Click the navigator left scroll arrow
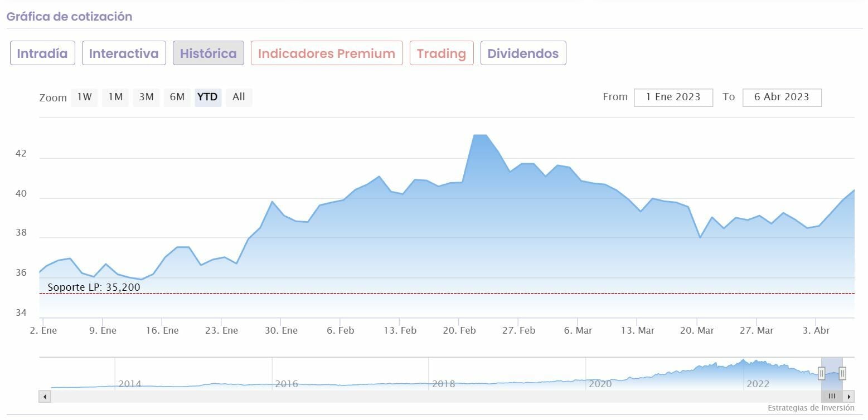 pos(45,397)
